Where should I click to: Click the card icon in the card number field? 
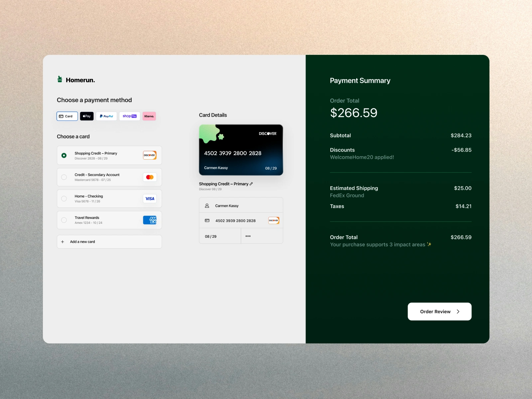click(207, 220)
